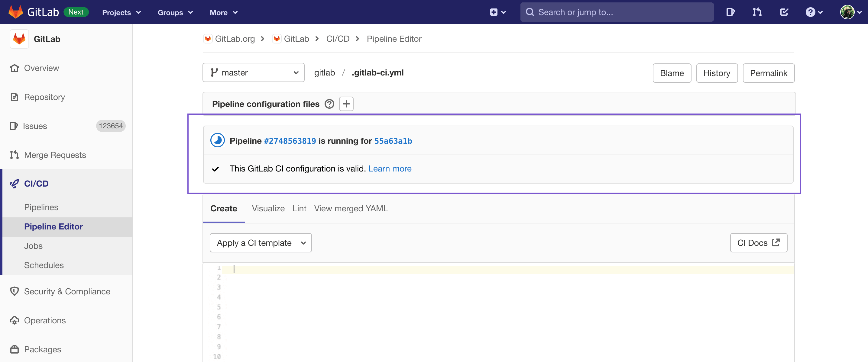Open Security & Compliance section
The height and width of the screenshot is (362, 868).
click(x=67, y=291)
